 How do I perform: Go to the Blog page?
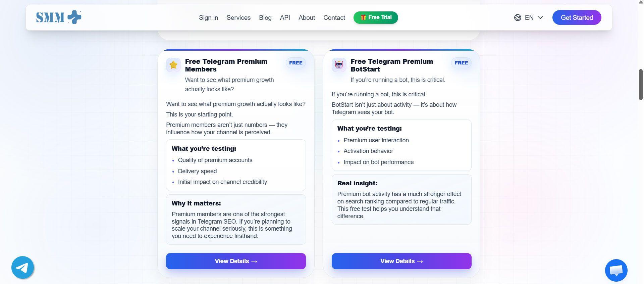pyautogui.click(x=265, y=18)
